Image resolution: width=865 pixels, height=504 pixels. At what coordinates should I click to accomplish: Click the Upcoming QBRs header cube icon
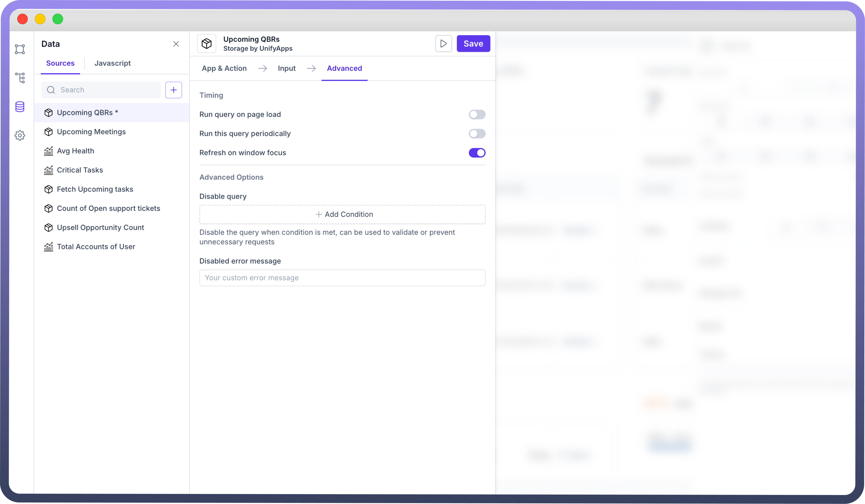[207, 44]
